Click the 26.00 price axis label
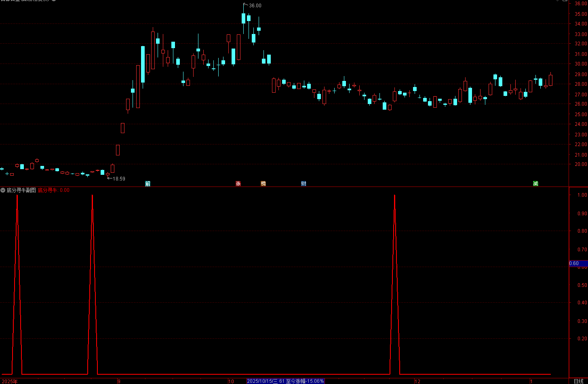This screenshot has height=384, width=588. [x=581, y=104]
